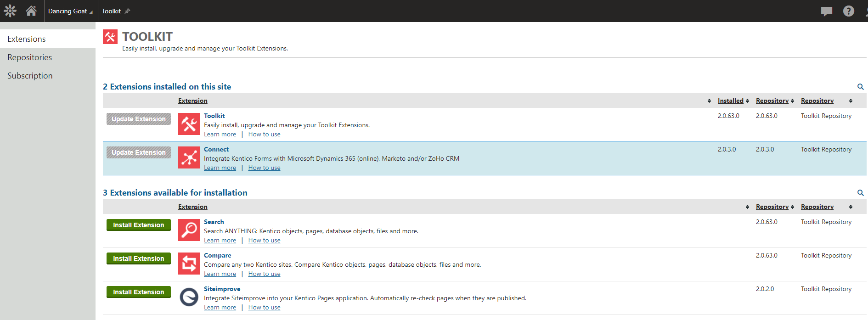
Task: Click the Compare extension title
Action: [217, 255]
